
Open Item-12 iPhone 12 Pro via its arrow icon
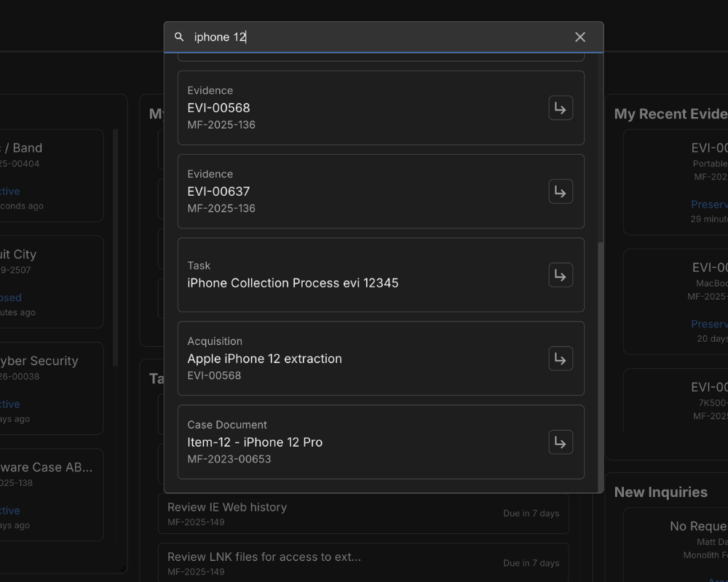561,442
